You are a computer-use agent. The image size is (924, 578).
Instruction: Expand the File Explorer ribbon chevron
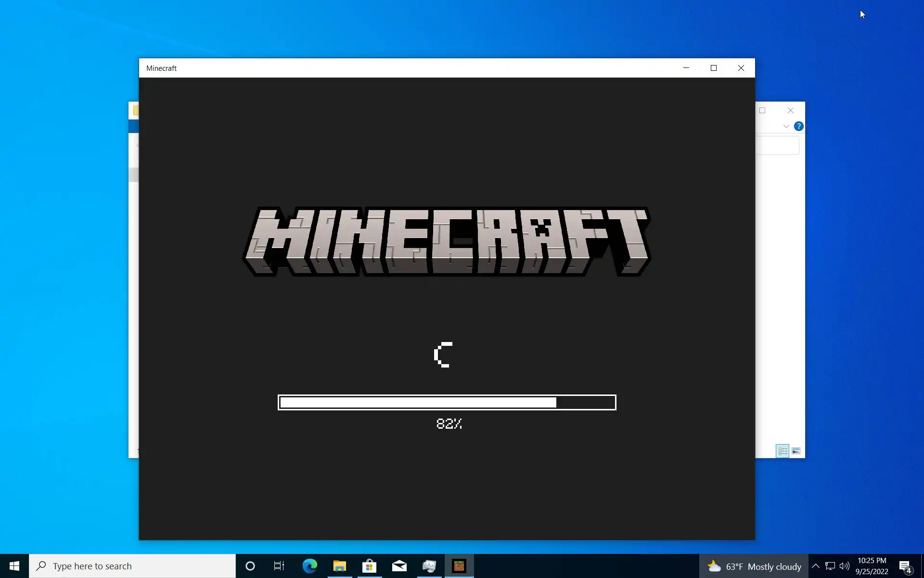point(786,126)
